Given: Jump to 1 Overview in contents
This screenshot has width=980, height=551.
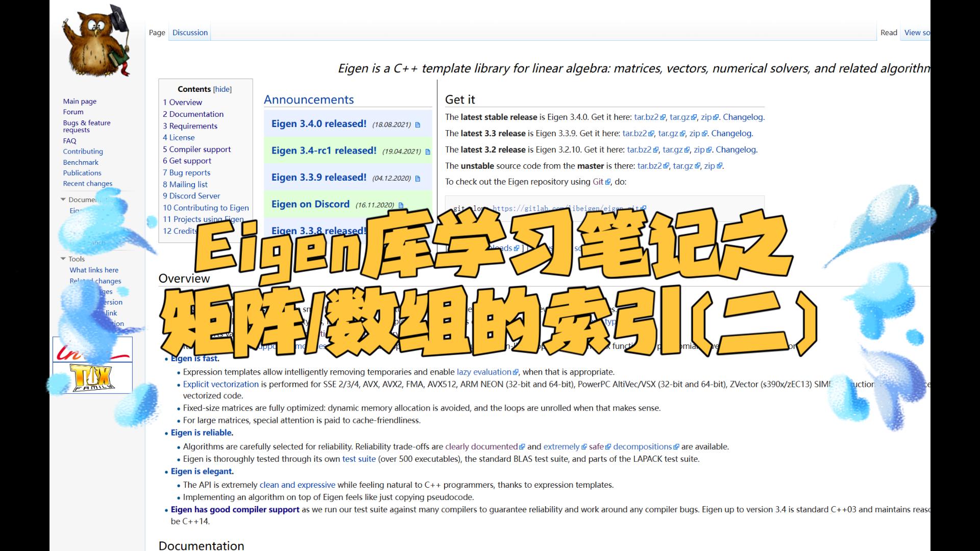Looking at the screenshot, I should click(x=182, y=103).
